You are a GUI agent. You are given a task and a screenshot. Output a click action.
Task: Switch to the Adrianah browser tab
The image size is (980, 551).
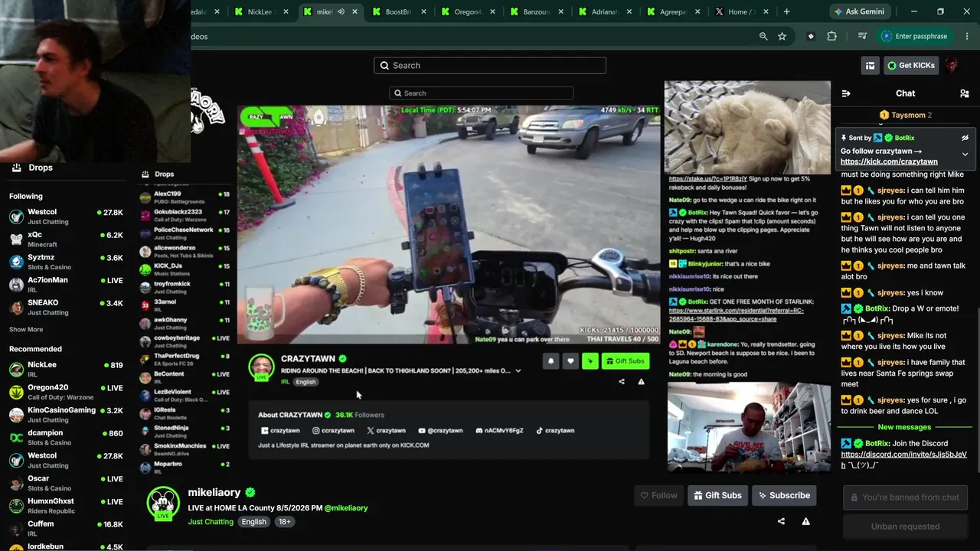pos(603,11)
